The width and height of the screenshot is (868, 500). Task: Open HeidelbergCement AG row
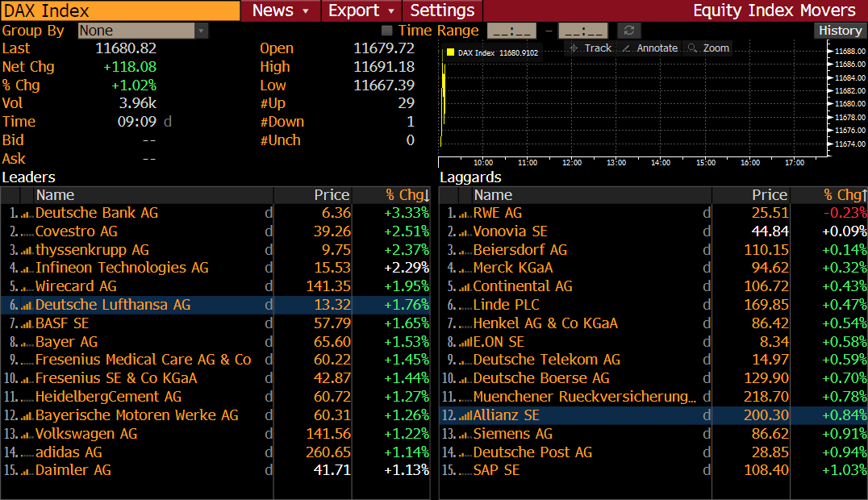[x=215, y=397]
